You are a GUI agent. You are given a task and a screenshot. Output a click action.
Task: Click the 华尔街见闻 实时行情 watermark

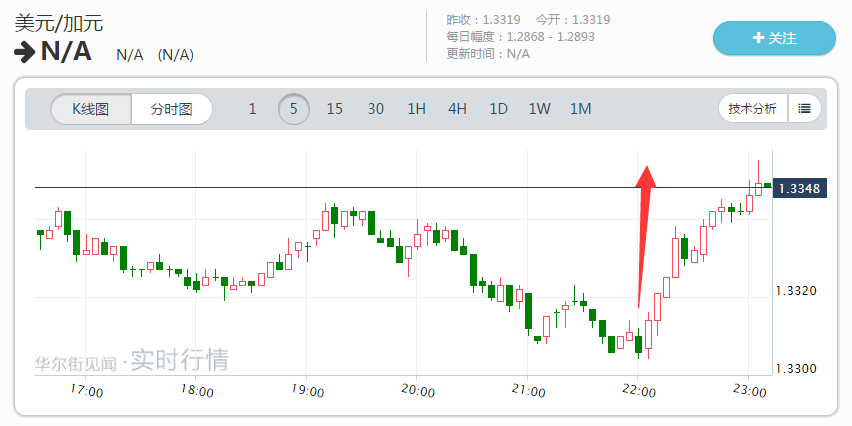(132, 360)
